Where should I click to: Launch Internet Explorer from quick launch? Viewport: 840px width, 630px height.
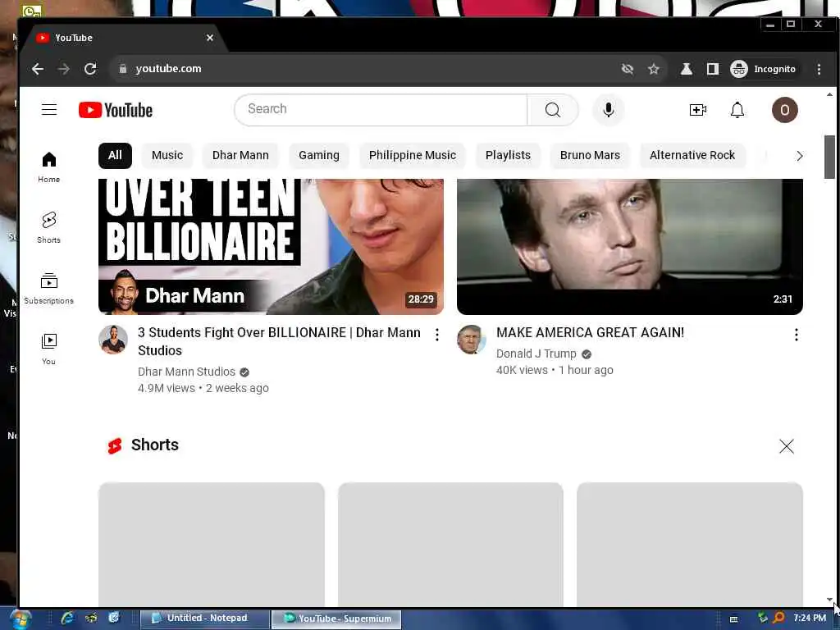click(x=67, y=619)
